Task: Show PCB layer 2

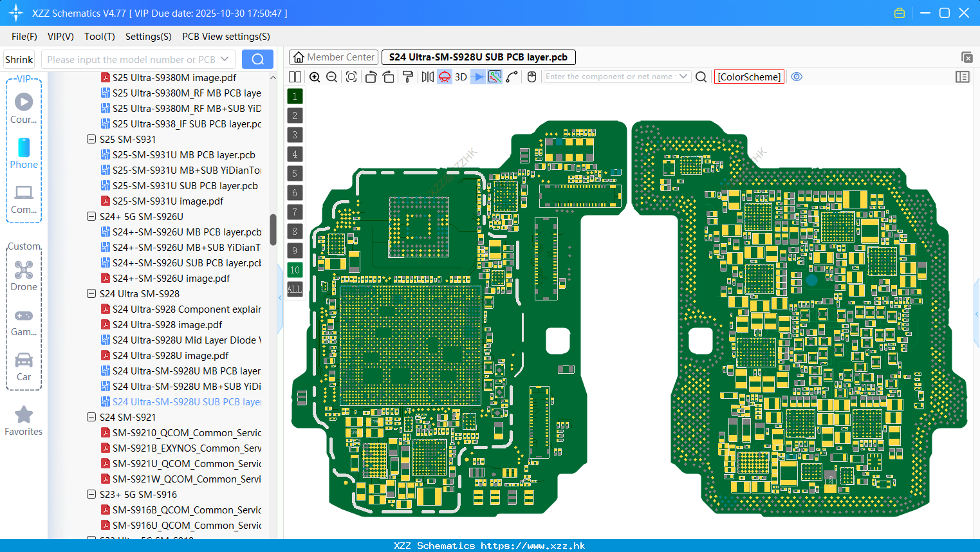Action: [295, 116]
